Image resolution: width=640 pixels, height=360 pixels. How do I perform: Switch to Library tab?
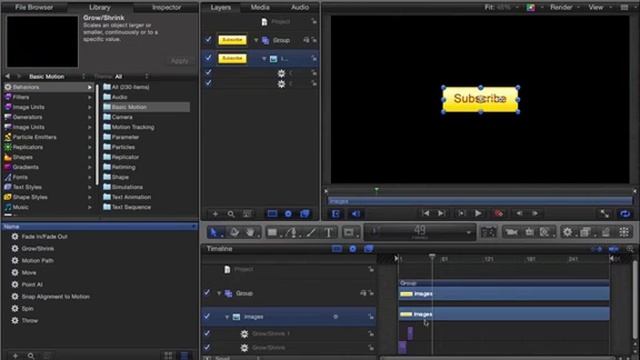(x=100, y=7)
